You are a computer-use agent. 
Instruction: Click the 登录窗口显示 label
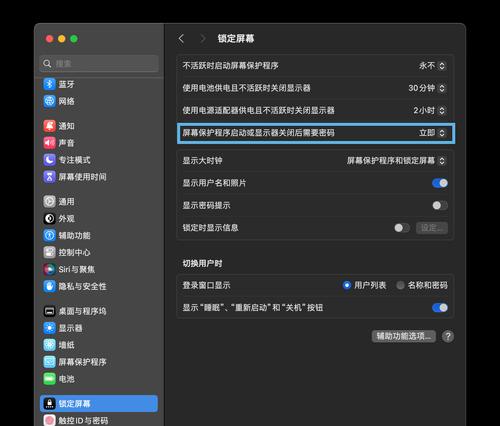click(x=206, y=285)
